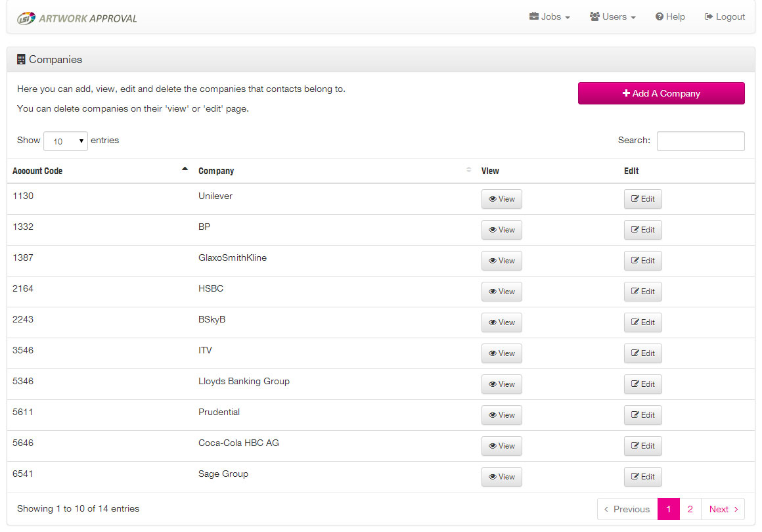Viewport: 762px width, 532px height.
Task: View the Unilever company
Action: pos(501,199)
